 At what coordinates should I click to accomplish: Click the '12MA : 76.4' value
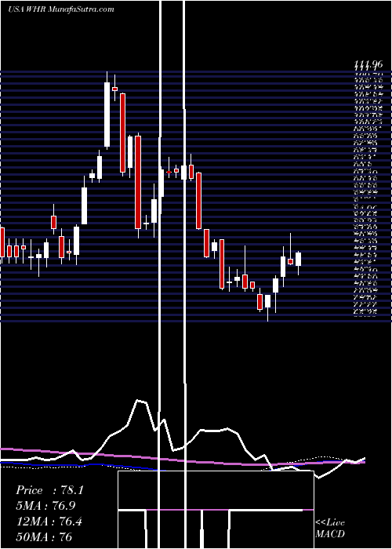click(49, 522)
